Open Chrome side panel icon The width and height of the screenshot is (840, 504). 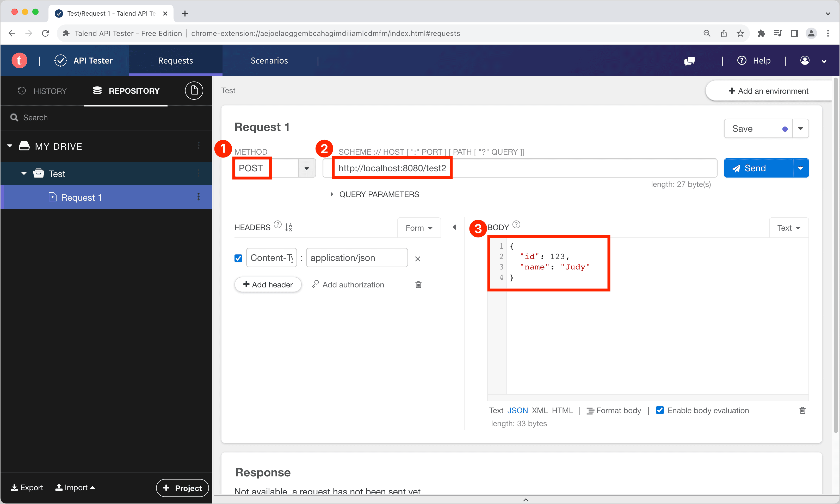(794, 33)
